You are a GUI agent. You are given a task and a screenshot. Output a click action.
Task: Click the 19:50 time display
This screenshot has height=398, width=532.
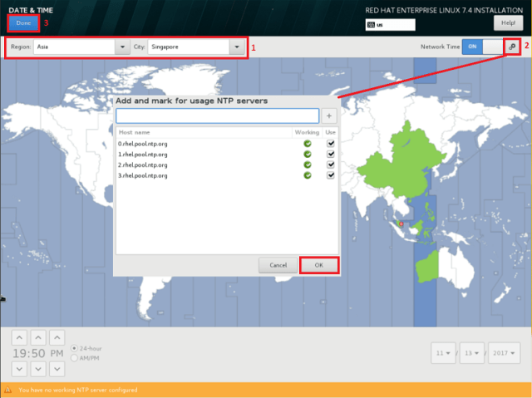coord(29,353)
